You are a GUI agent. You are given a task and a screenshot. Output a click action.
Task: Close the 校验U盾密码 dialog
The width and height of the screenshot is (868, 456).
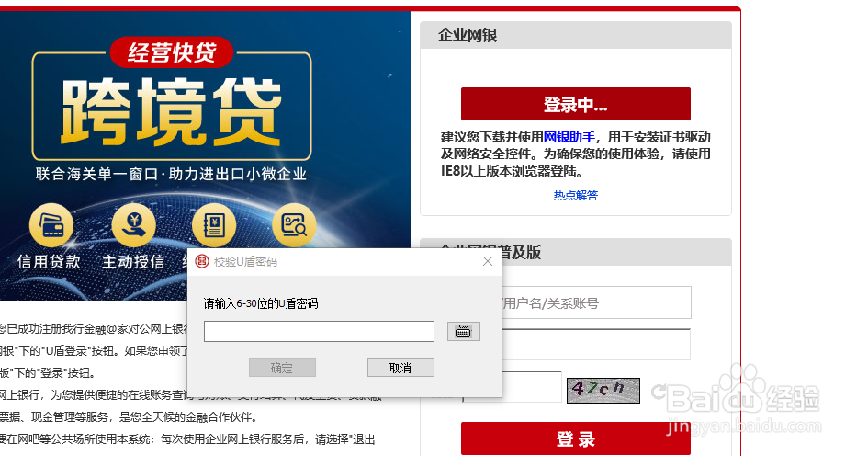[487, 261]
